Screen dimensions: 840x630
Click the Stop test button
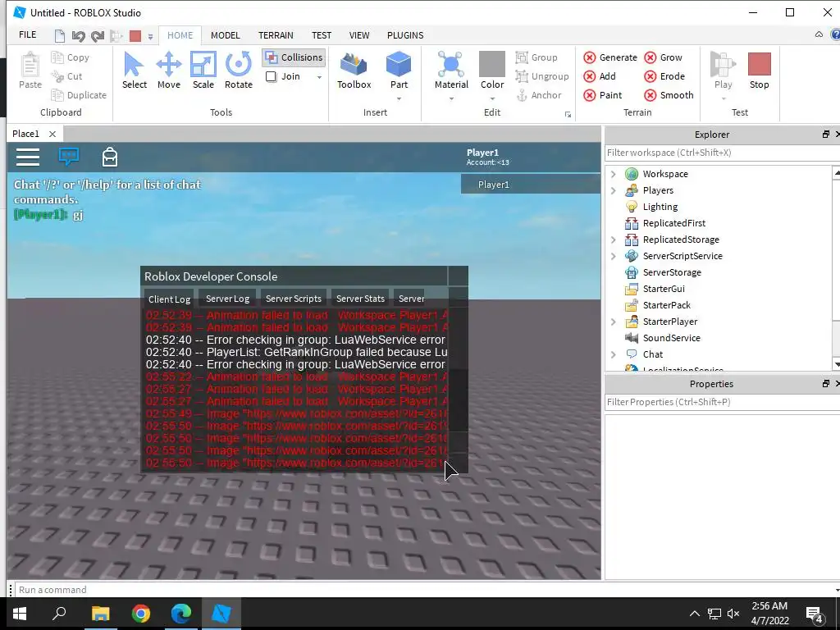point(759,71)
